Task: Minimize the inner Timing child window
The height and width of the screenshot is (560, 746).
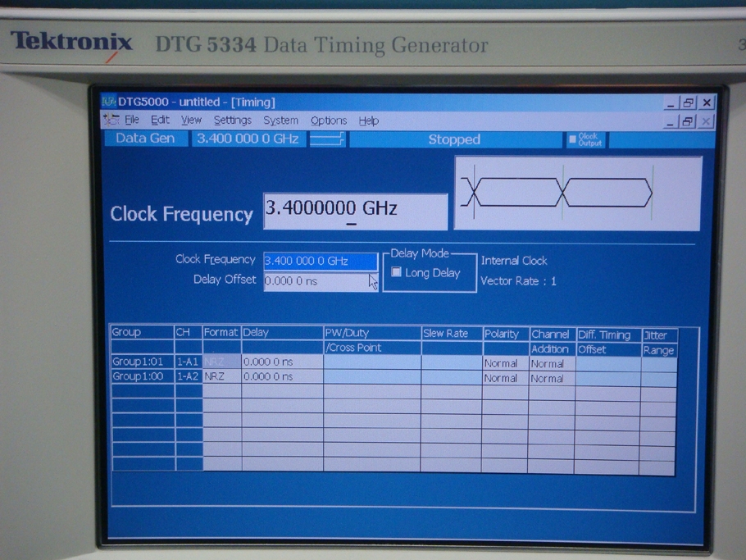Action: pos(671,122)
